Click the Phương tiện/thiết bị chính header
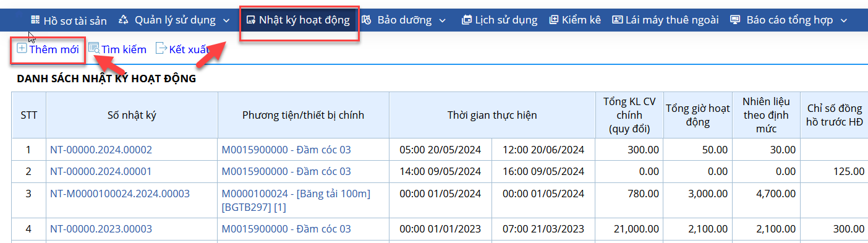868x243 pixels. click(x=303, y=115)
